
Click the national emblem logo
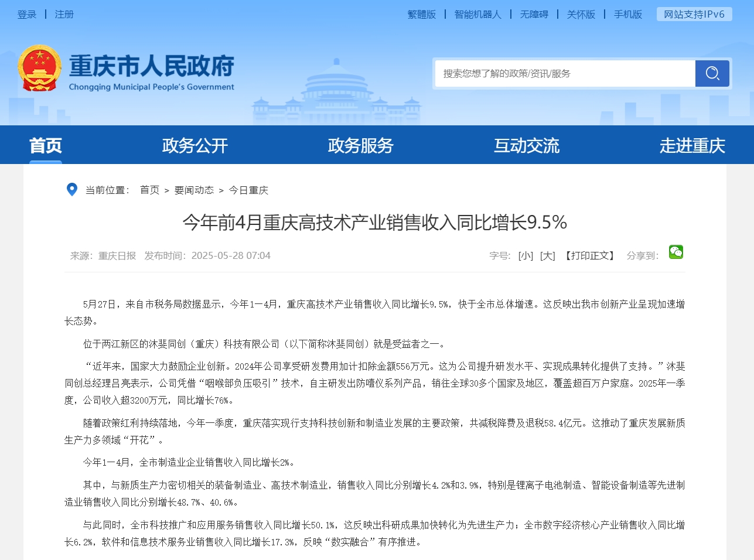[x=39, y=69]
